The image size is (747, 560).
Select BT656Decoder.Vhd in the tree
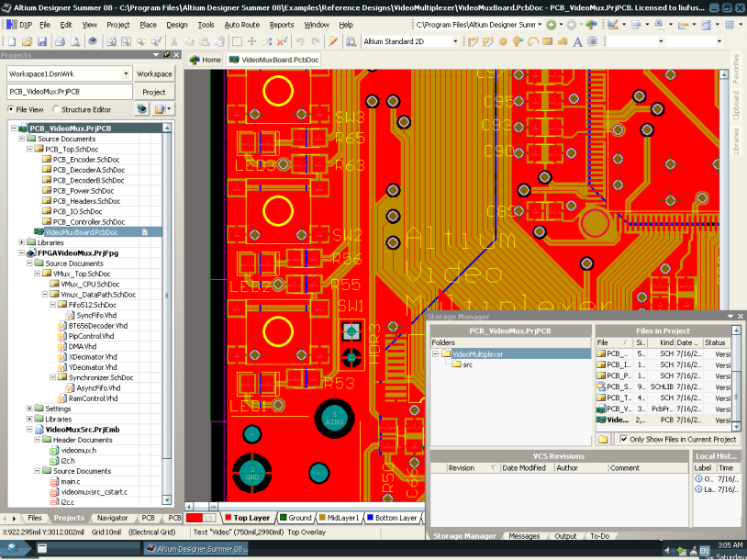pos(98,326)
